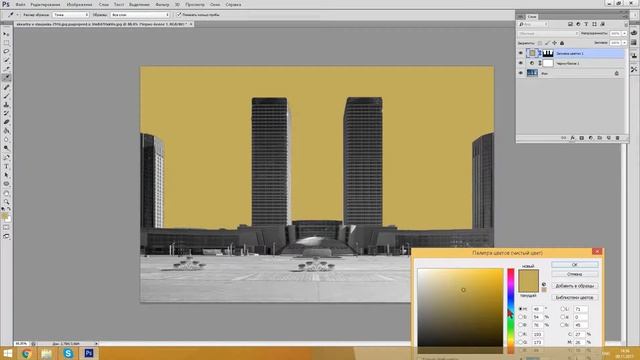The height and width of the screenshot is (360, 640).
Task: Select the R radio button
Action: (521, 334)
